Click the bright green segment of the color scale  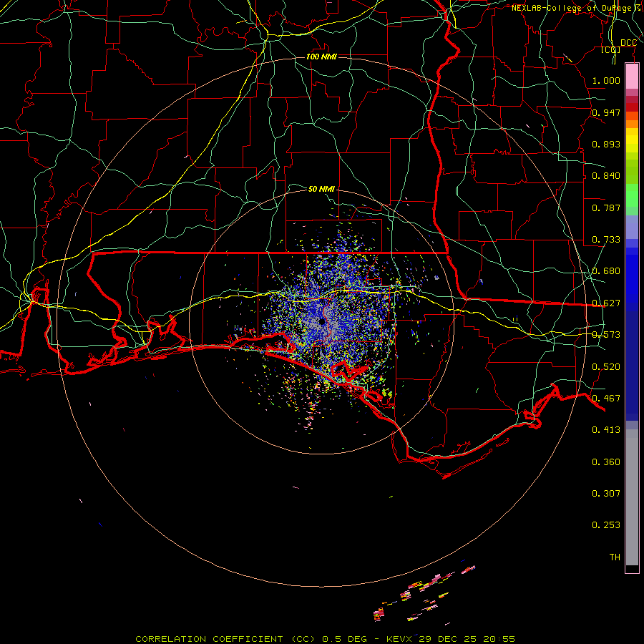click(632, 195)
